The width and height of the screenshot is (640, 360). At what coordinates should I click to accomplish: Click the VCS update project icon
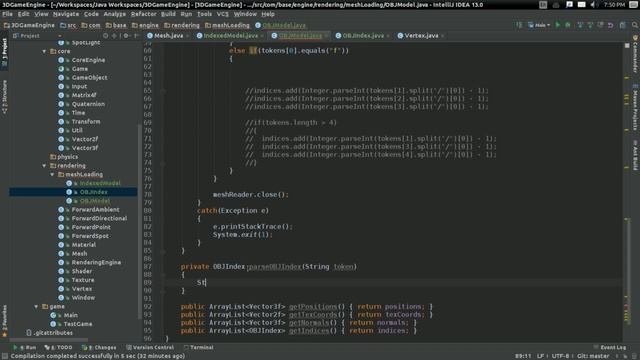[x=580, y=25]
